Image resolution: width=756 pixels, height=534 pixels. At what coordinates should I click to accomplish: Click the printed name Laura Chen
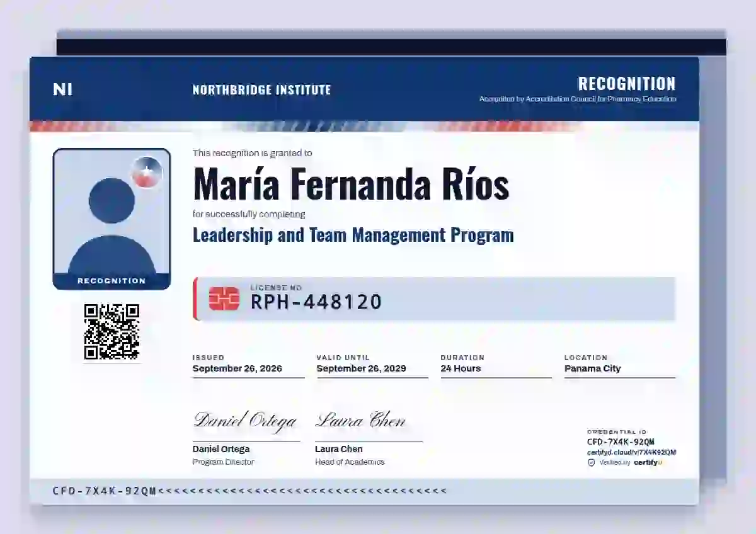(339, 450)
